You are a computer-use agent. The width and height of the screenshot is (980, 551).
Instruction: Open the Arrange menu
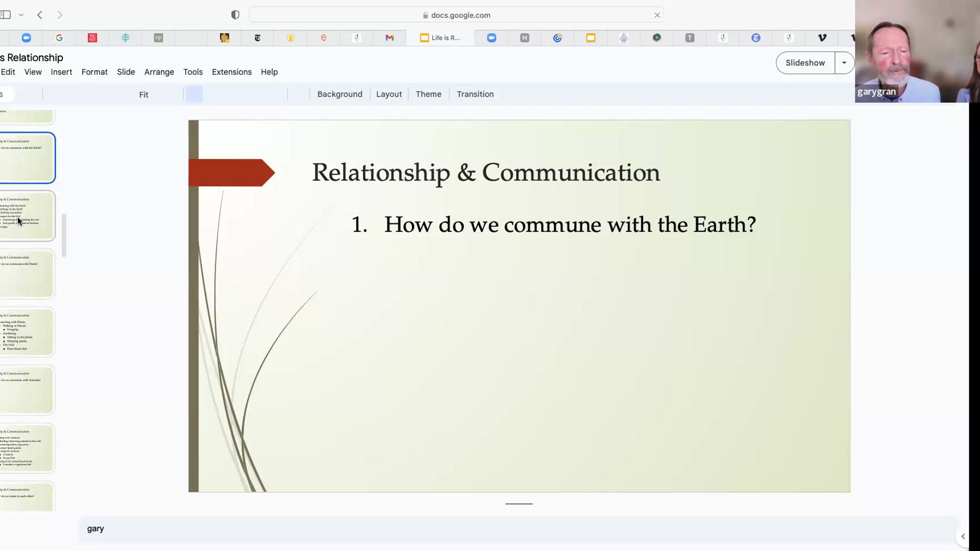159,72
